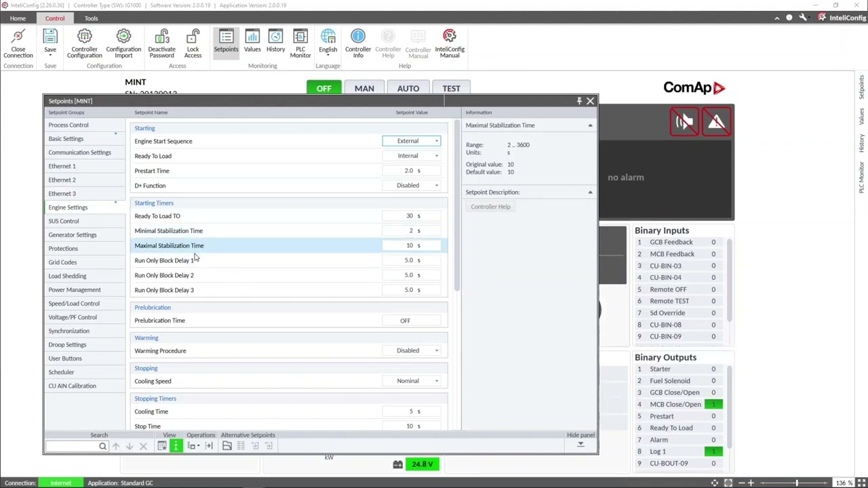Select the Run Only Block Delay 2 row
This screenshot has height=488, width=868.
[x=288, y=275]
